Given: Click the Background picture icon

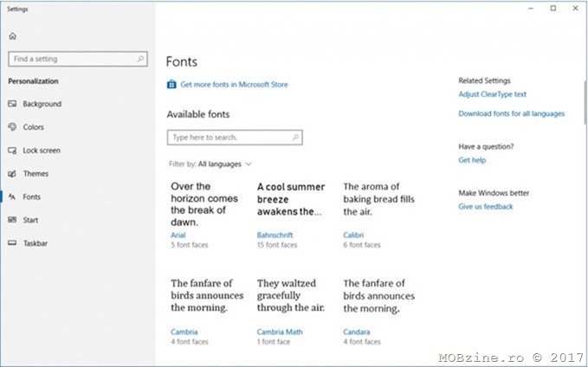Looking at the screenshot, I should tap(12, 104).
